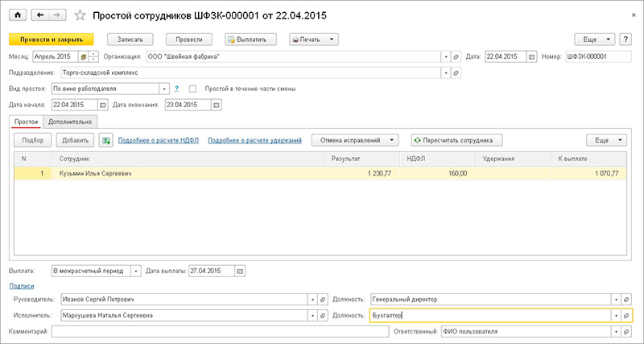Click the Подбор button

click(x=33, y=140)
